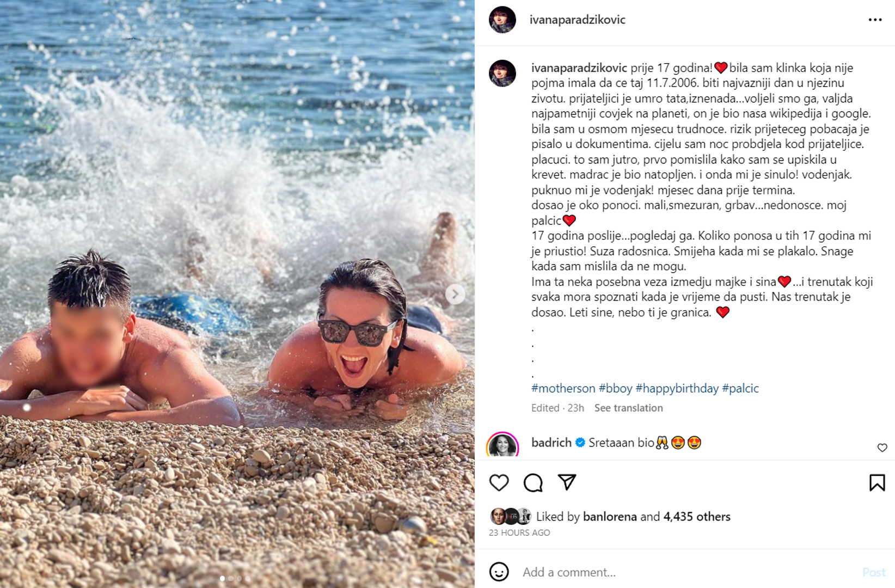
Task: Click the #palcic hashtag link
Action: pos(740,388)
